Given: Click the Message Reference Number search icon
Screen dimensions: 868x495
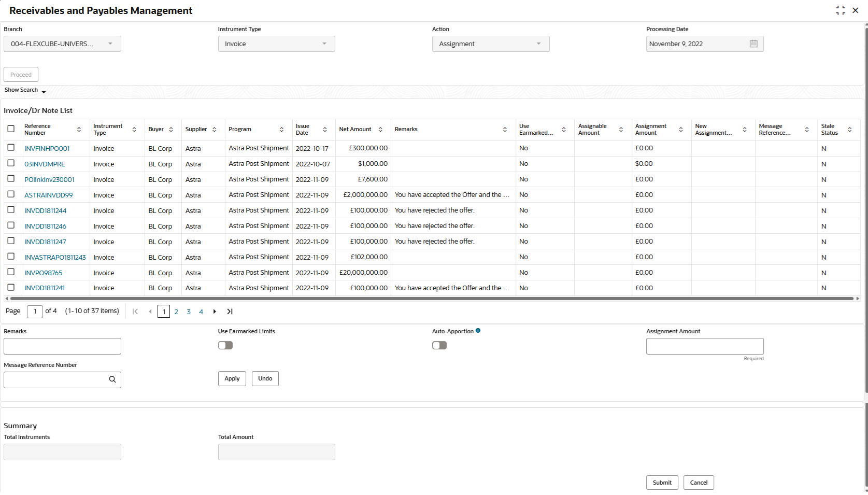Looking at the screenshot, I should coord(112,379).
